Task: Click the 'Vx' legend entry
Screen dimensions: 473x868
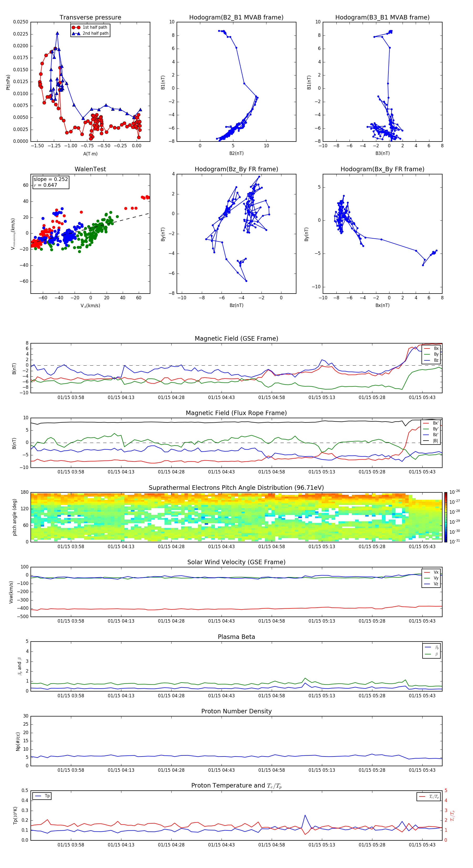Action: click(431, 572)
